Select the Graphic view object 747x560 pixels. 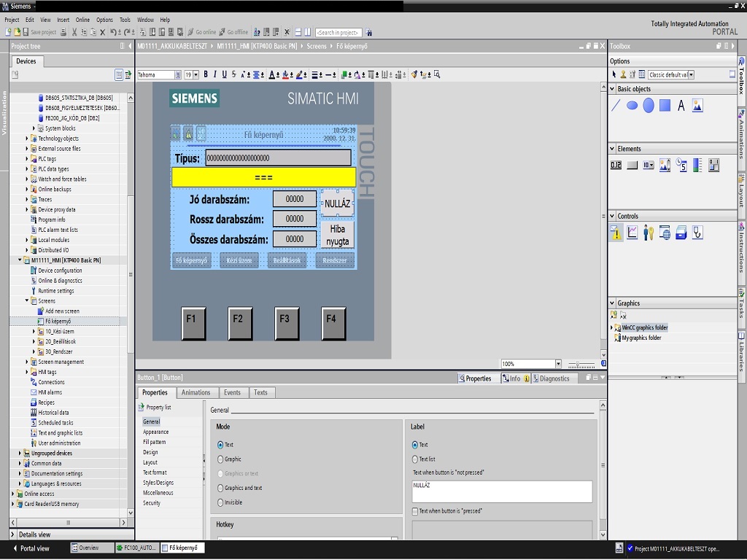click(697, 106)
